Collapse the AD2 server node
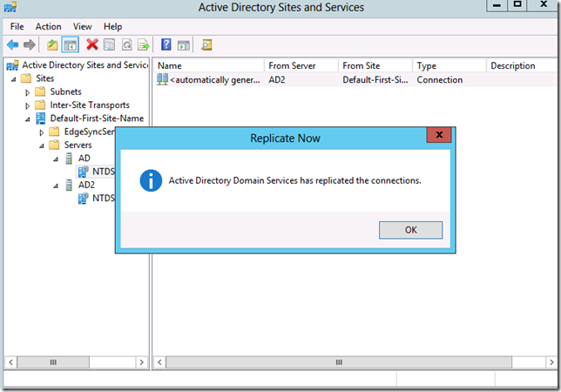The width and height of the screenshot is (561, 392). pyautogui.click(x=56, y=186)
